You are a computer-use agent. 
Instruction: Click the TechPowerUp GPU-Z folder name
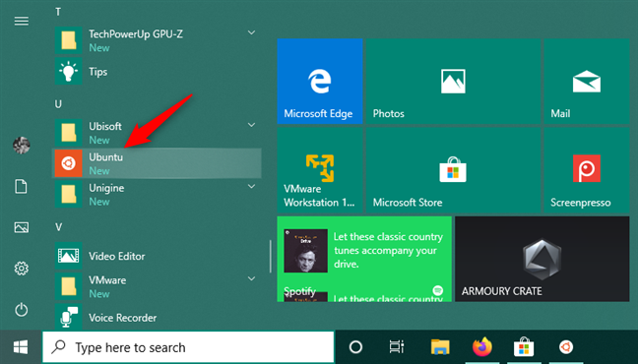[x=136, y=34]
